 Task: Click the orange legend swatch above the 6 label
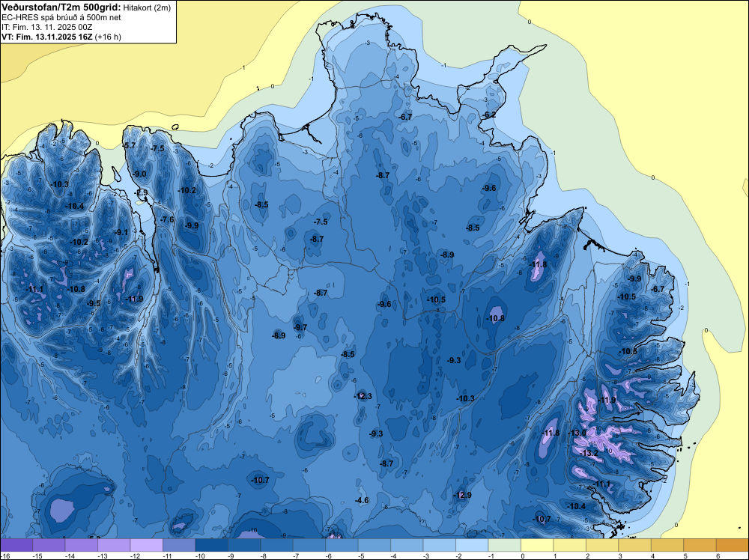732,545
